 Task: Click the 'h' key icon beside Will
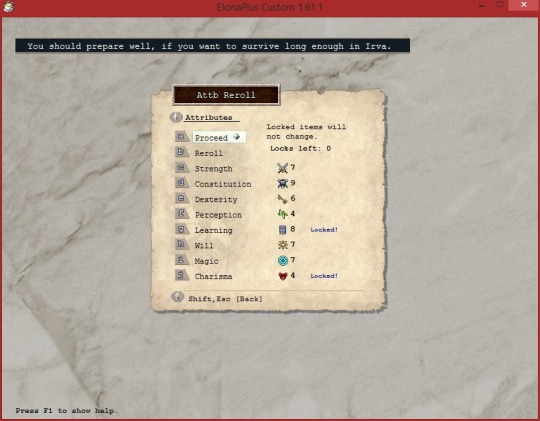[x=181, y=244]
